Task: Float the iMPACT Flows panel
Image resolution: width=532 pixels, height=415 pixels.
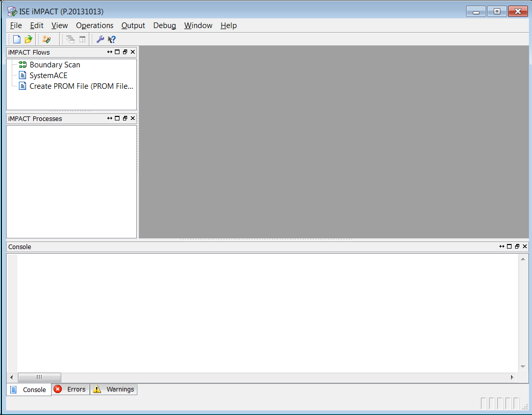Action: tap(125, 52)
